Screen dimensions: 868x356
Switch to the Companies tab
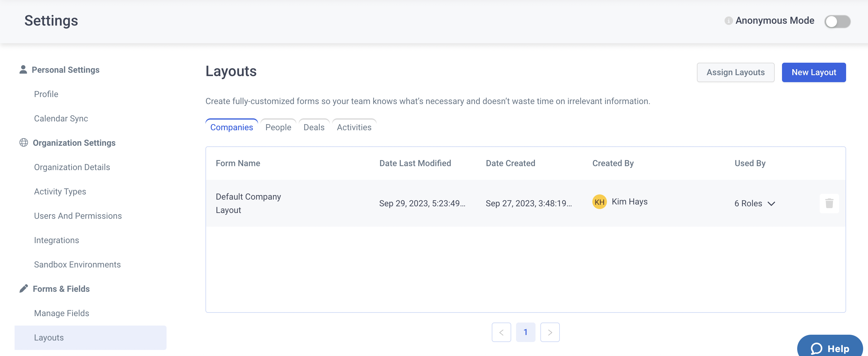coord(232,127)
